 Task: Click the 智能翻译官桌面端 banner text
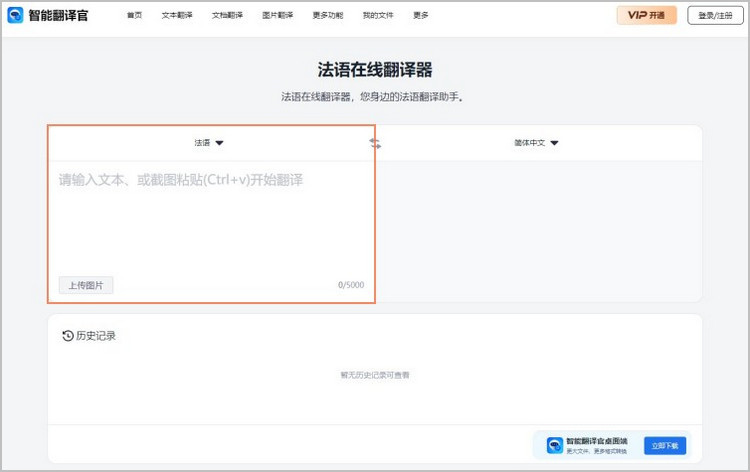pyautogui.click(x=596, y=441)
